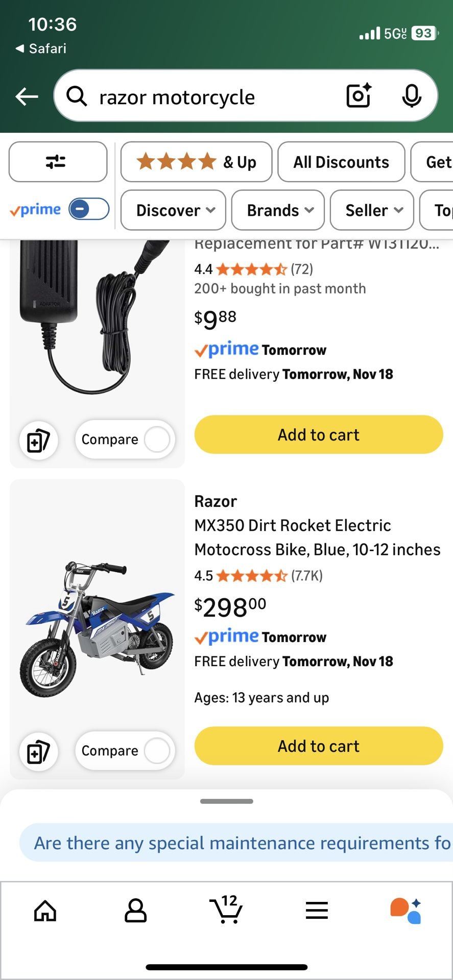
Task: Select the 4 stars & Up filter
Action: pyautogui.click(x=196, y=162)
